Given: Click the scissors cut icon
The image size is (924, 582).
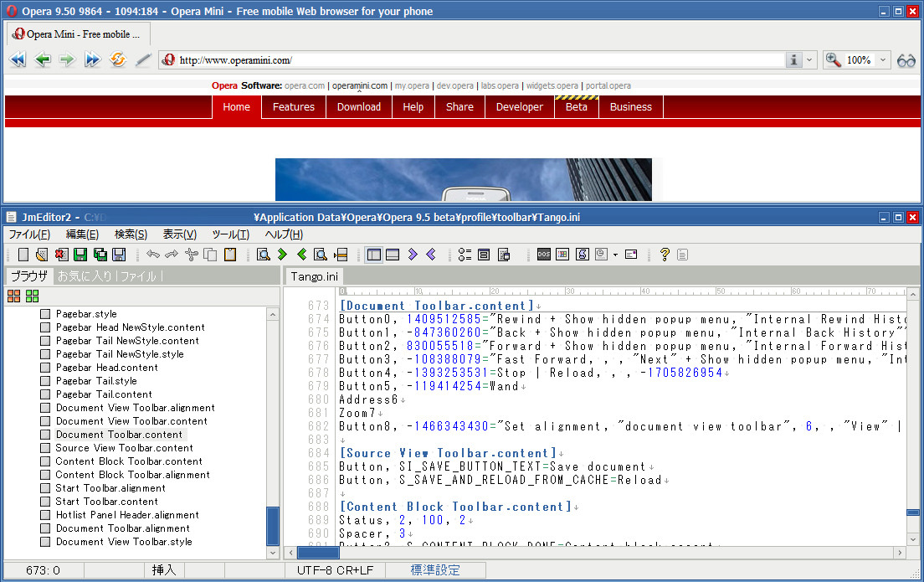Looking at the screenshot, I should [191, 254].
